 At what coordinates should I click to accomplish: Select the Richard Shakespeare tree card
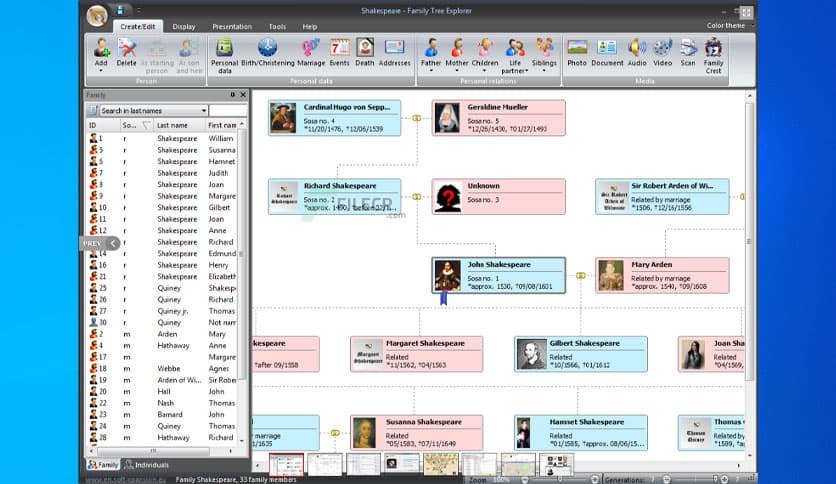[334, 197]
